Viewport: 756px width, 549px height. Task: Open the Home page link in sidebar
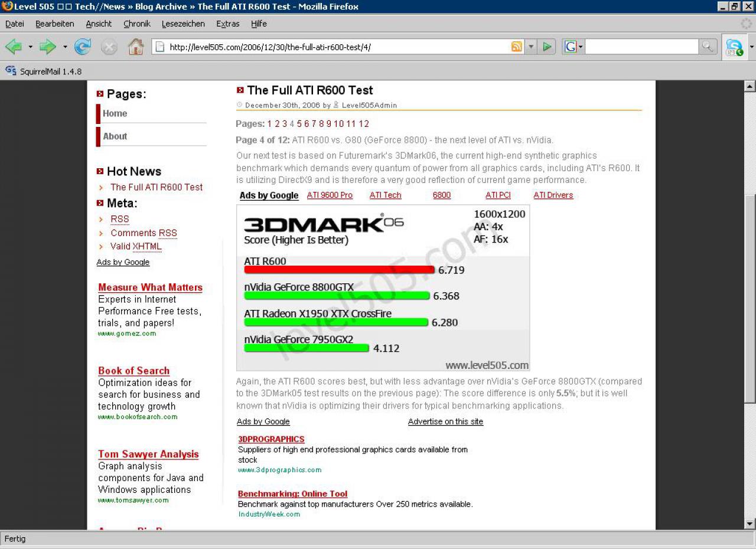click(115, 113)
